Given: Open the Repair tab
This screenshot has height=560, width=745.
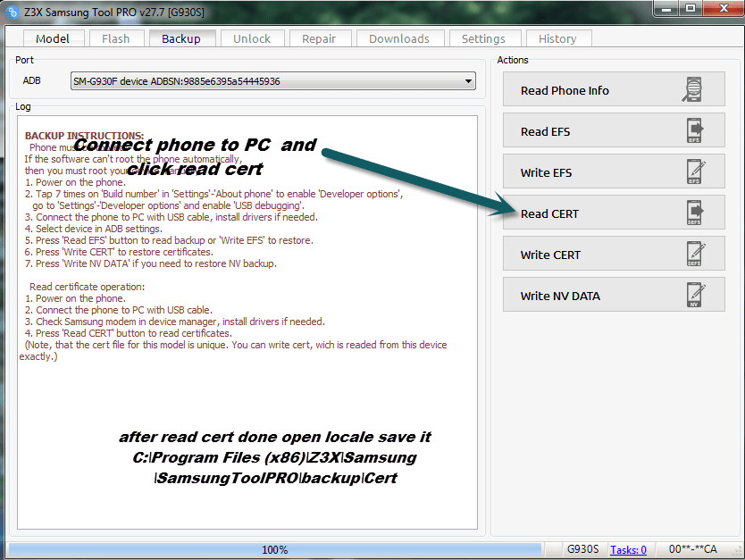Looking at the screenshot, I should (x=319, y=38).
